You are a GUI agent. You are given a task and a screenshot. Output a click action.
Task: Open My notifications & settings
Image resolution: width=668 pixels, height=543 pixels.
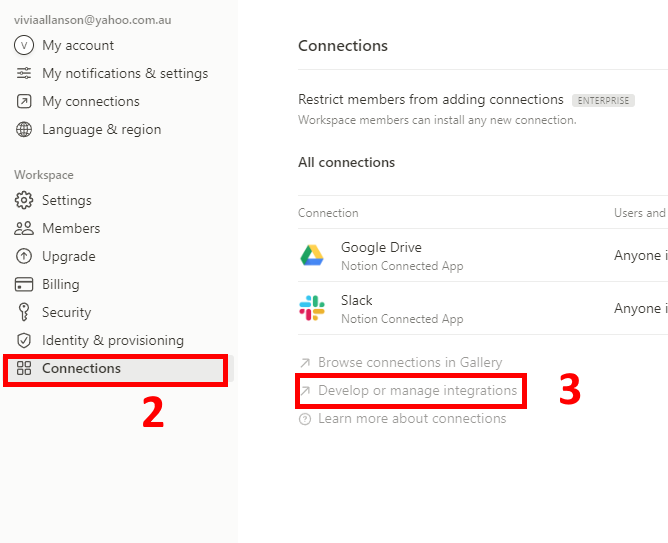(x=125, y=73)
